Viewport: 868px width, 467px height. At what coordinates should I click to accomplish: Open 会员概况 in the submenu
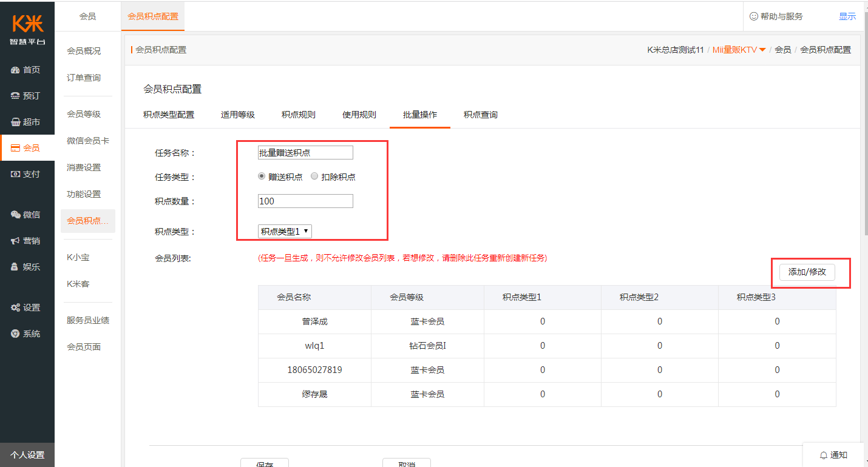[x=84, y=51]
